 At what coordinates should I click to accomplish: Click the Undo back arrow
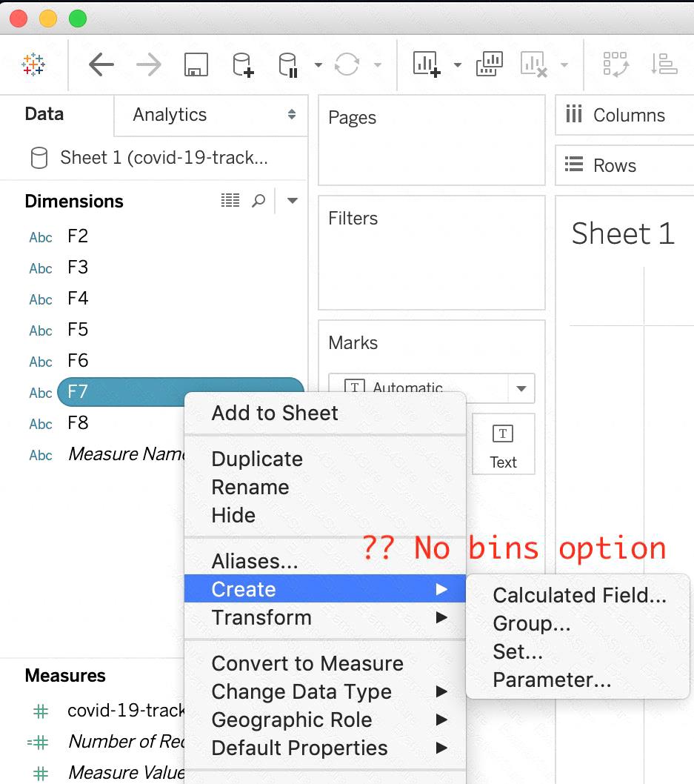pos(101,64)
